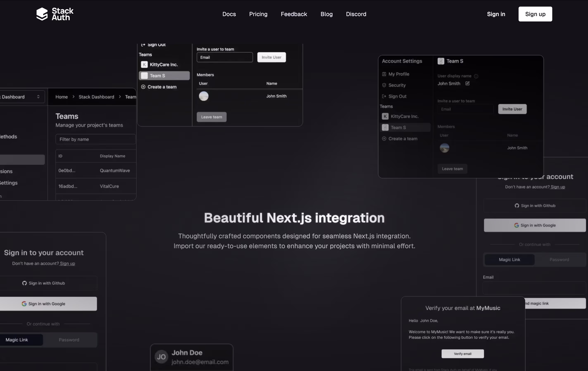The image size is (588, 371).
Task: Click the KittyCare Inc. team icon in Account Settings
Action: pos(385,116)
